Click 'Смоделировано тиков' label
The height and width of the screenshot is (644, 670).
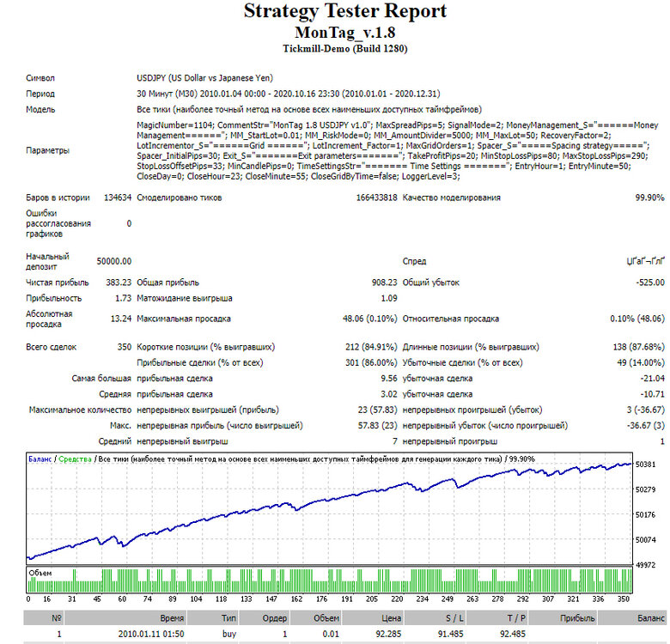(179, 197)
